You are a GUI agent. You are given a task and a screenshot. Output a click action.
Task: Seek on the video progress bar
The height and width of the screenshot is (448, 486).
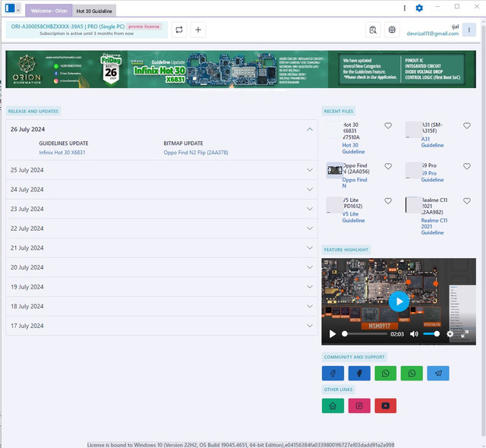point(364,334)
